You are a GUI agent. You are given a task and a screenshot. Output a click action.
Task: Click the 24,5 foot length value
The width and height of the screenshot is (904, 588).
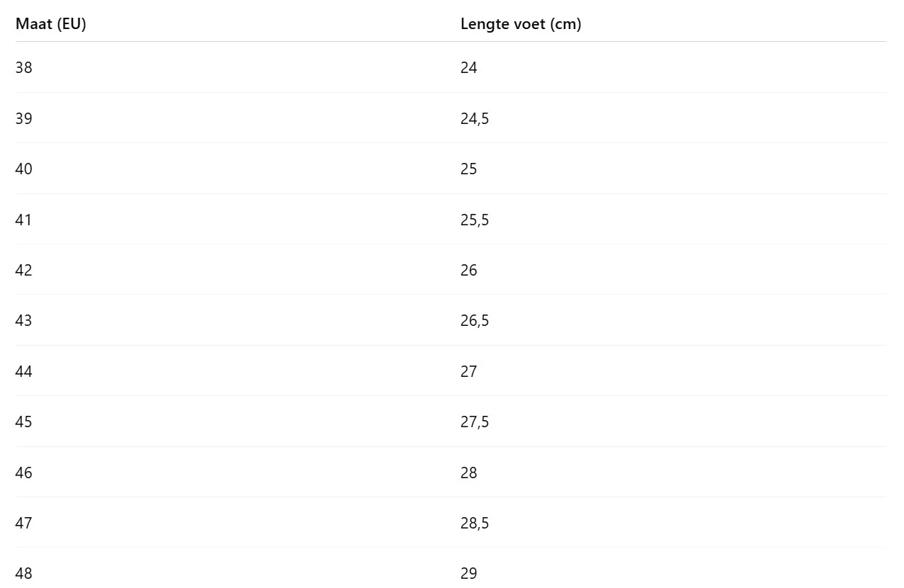[x=475, y=118]
